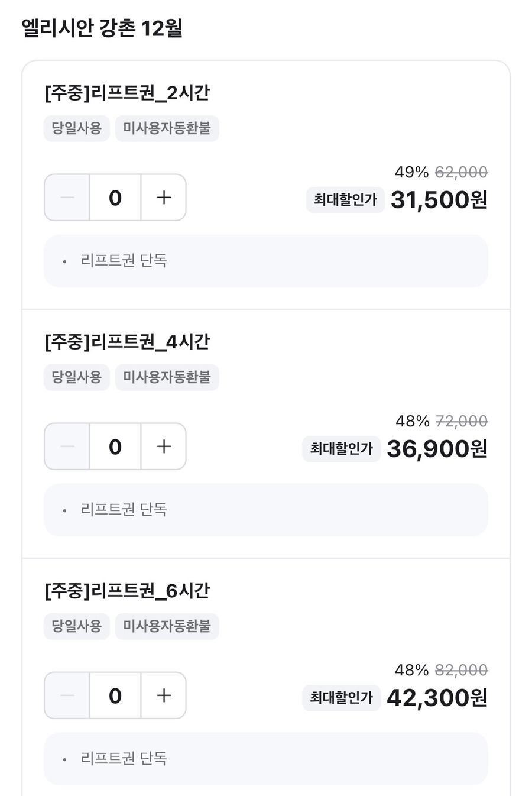Click 최대할인가 badge beside 36,900원 price
Image resolution: width=532 pixels, height=796 pixels.
coord(342,449)
